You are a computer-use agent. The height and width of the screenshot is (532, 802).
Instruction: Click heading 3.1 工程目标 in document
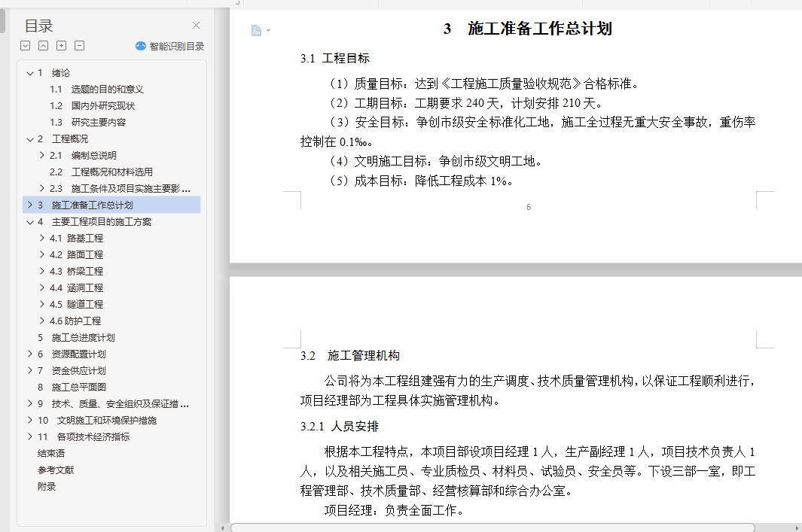click(x=335, y=58)
